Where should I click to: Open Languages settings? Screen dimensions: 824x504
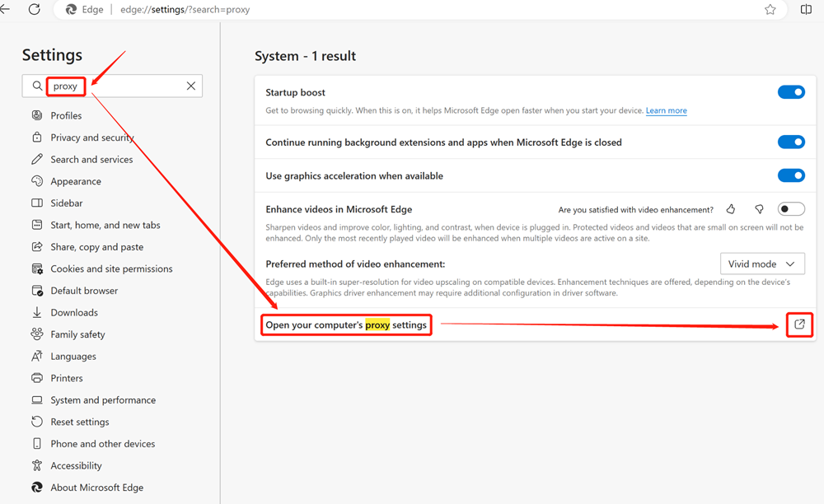pos(73,357)
